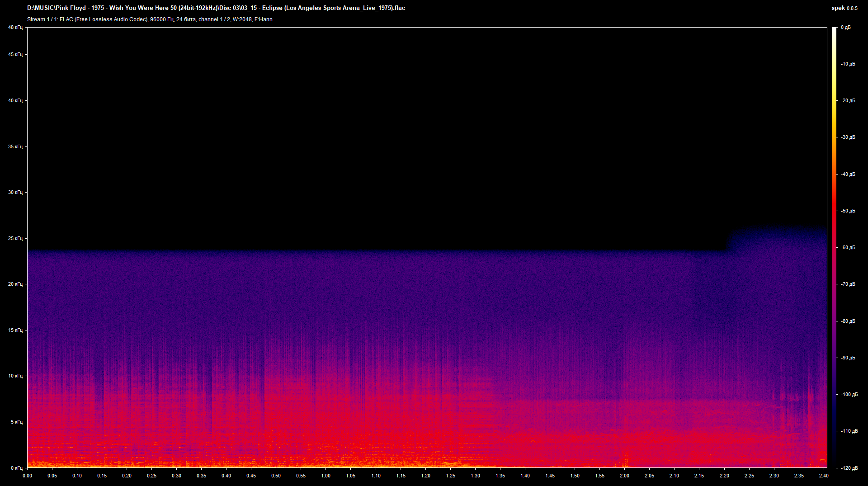This screenshot has height=486, width=868.
Task: Click the F:Hann window function label
Action: (264, 19)
